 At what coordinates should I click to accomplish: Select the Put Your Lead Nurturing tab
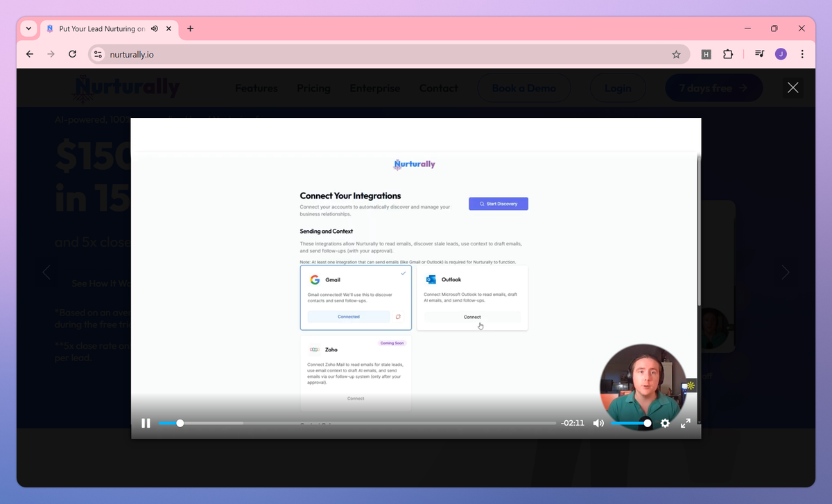pos(110,29)
